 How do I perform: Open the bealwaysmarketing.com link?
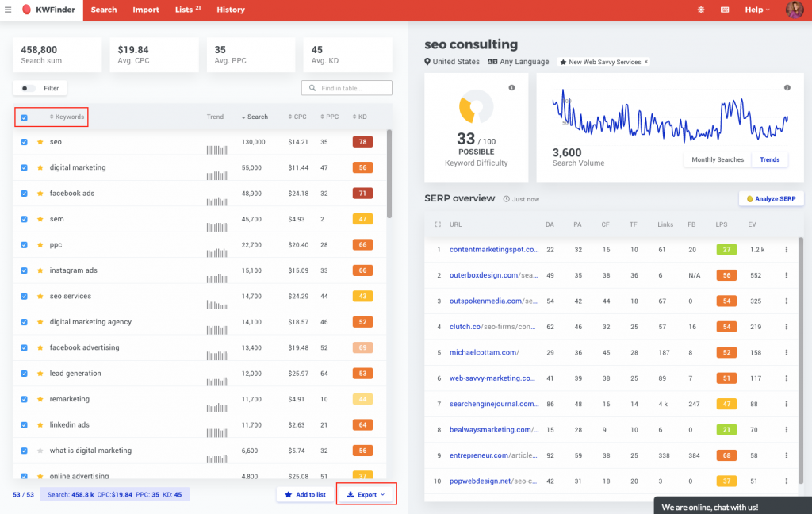click(x=494, y=430)
